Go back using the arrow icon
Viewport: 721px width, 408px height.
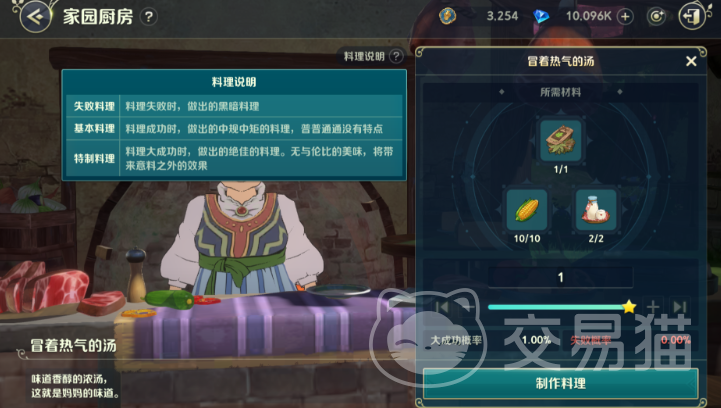tap(35, 17)
